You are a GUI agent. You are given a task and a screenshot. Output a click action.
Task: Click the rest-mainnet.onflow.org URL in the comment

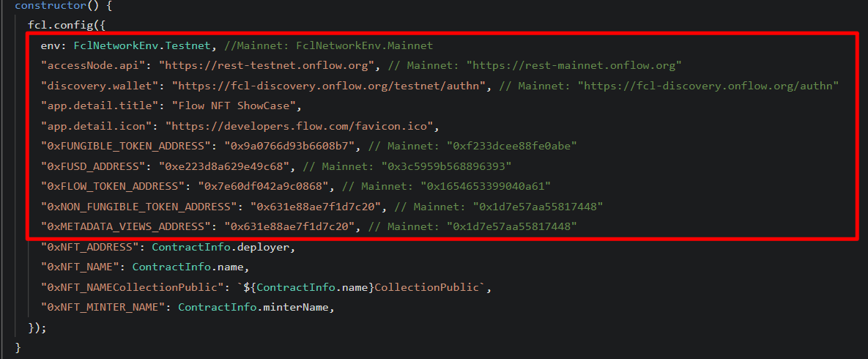(574, 65)
